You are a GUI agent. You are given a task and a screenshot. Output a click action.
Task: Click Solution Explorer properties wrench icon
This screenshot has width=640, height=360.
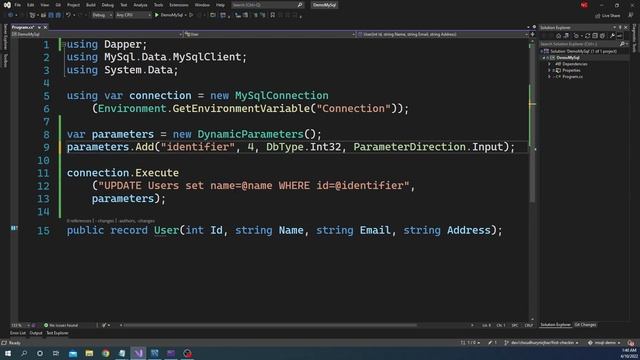tap(612, 36)
